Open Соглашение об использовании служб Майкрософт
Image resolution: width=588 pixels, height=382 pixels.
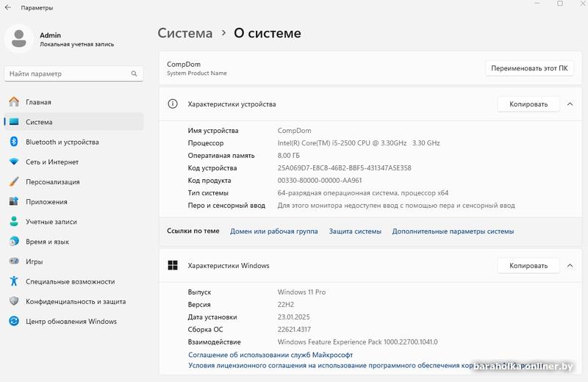pos(270,354)
